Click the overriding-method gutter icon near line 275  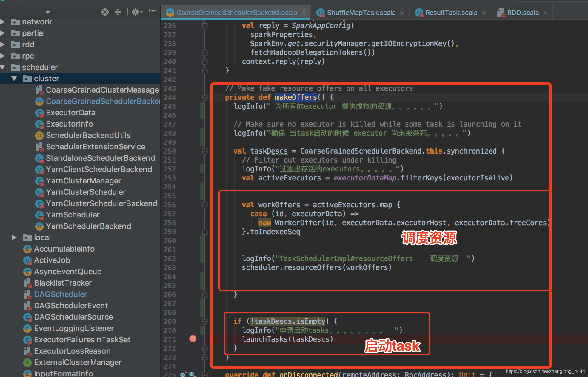[x=183, y=374]
